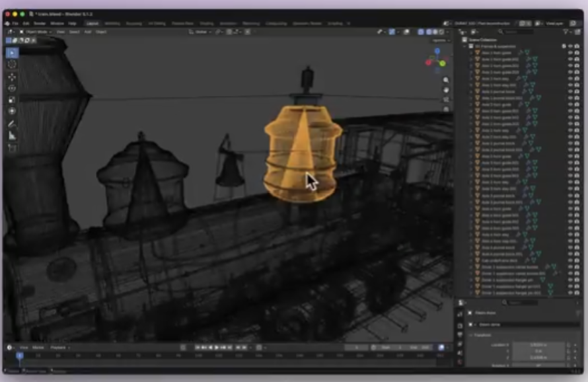
Task: Open the Object Mode dropdown
Action: pyautogui.click(x=36, y=32)
